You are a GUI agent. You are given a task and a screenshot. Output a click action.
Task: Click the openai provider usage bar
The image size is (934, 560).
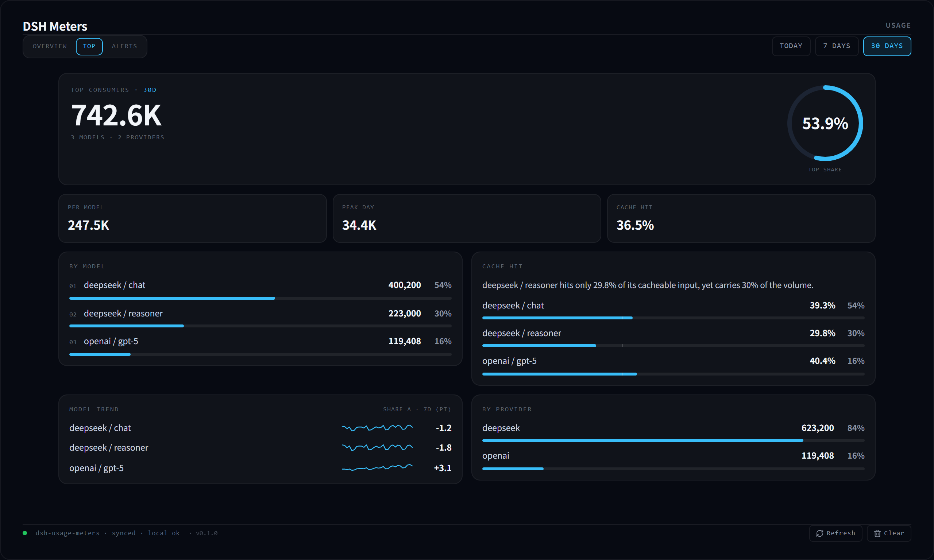pos(673,469)
